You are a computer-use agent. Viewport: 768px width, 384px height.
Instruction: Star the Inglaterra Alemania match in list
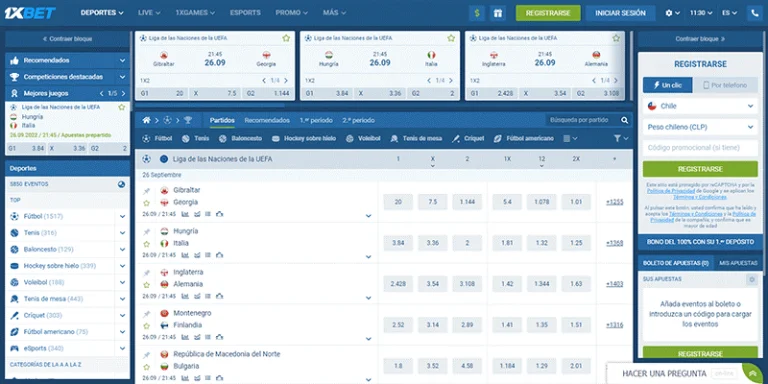(146, 285)
